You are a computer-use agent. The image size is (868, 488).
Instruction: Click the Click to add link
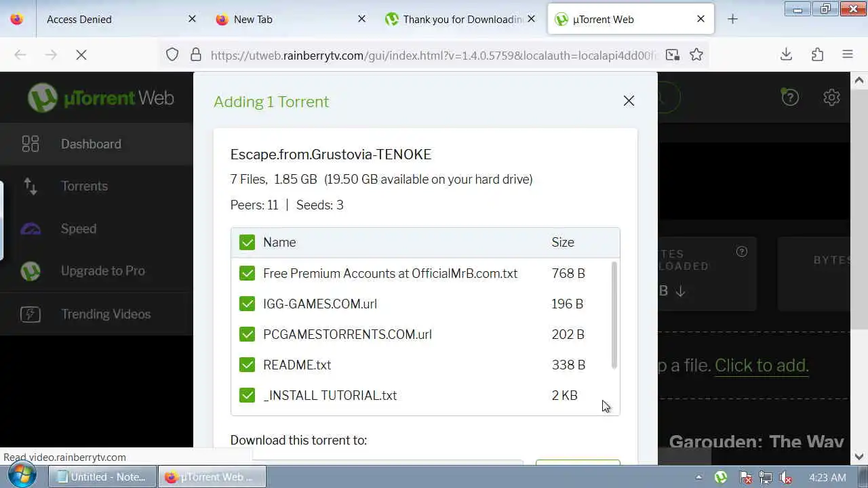coord(762,365)
